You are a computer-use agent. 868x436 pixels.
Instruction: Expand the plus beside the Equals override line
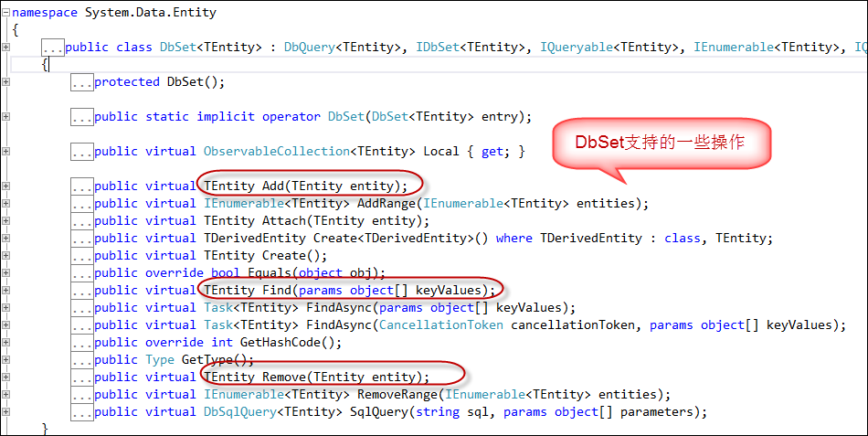[x=6, y=272]
